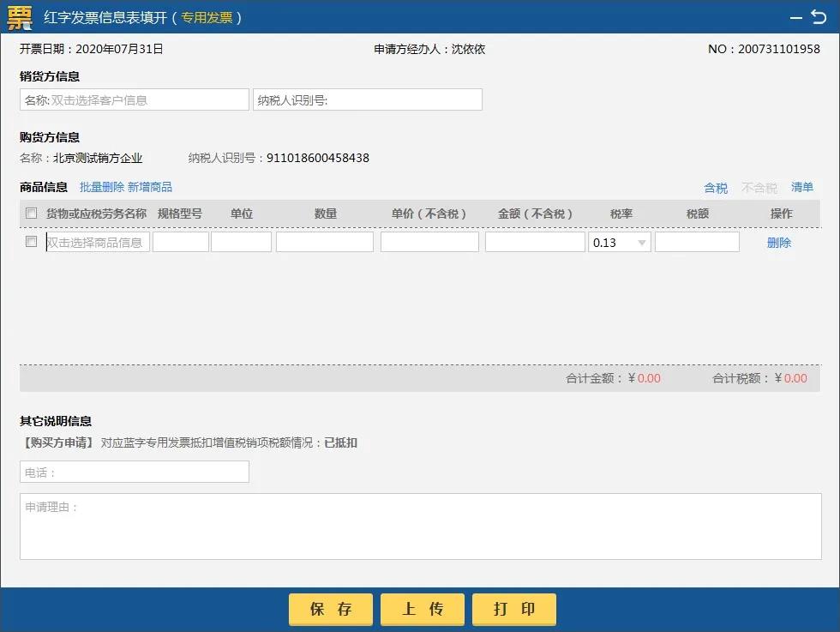Screen dimensions: 840x632
Task: Click the 票 application logo icon
Action: pos(20,16)
